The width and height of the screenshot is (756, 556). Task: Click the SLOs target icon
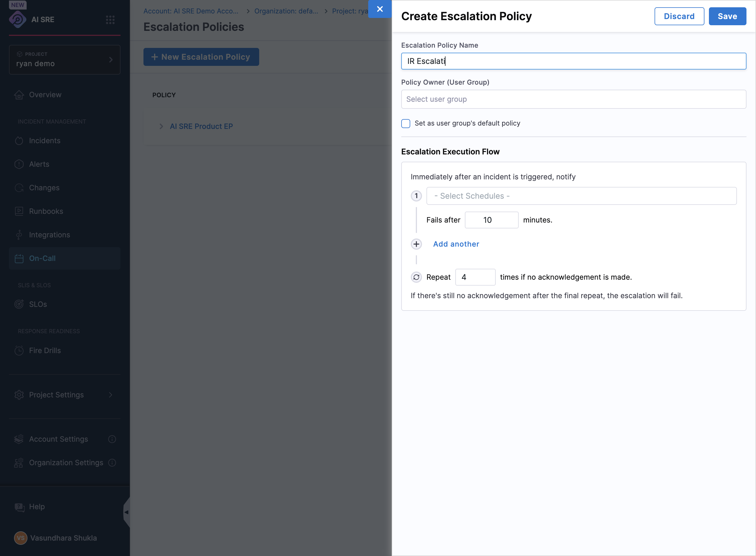(x=19, y=304)
